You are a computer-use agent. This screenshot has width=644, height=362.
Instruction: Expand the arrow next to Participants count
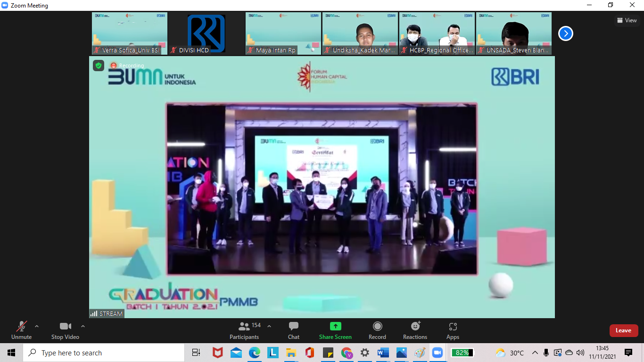(269, 326)
